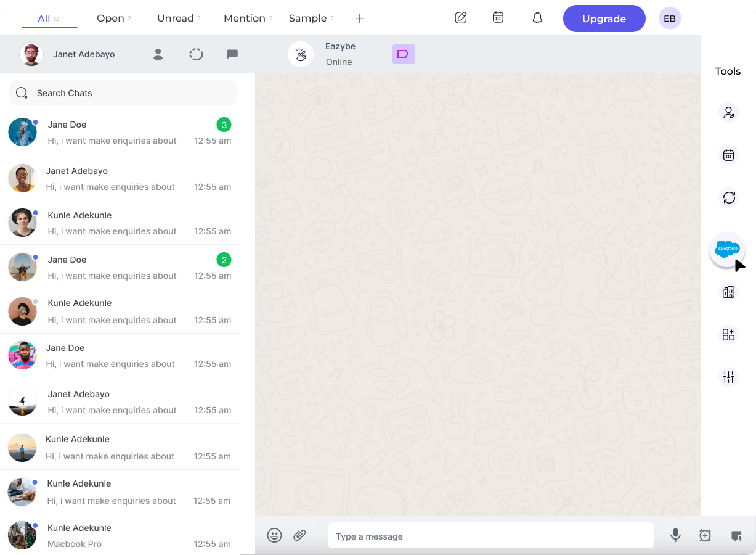
Task: Open the Mention tab
Action: pyautogui.click(x=244, y=18)
